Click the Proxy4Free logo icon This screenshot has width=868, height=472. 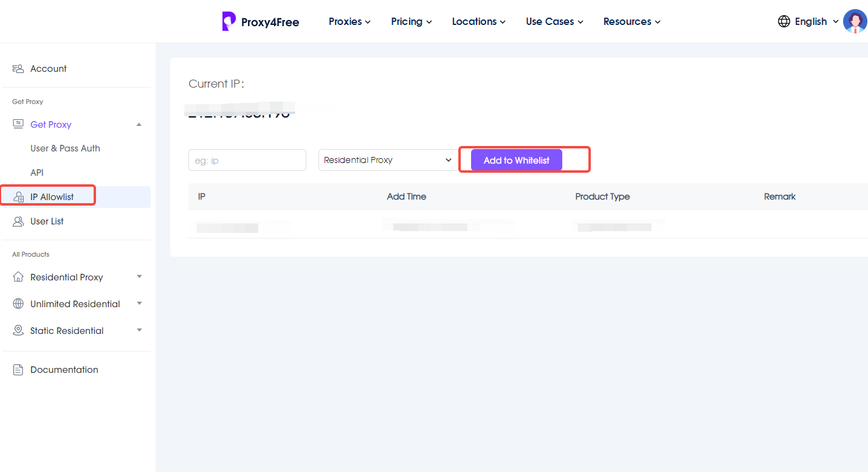click(229, 21)
